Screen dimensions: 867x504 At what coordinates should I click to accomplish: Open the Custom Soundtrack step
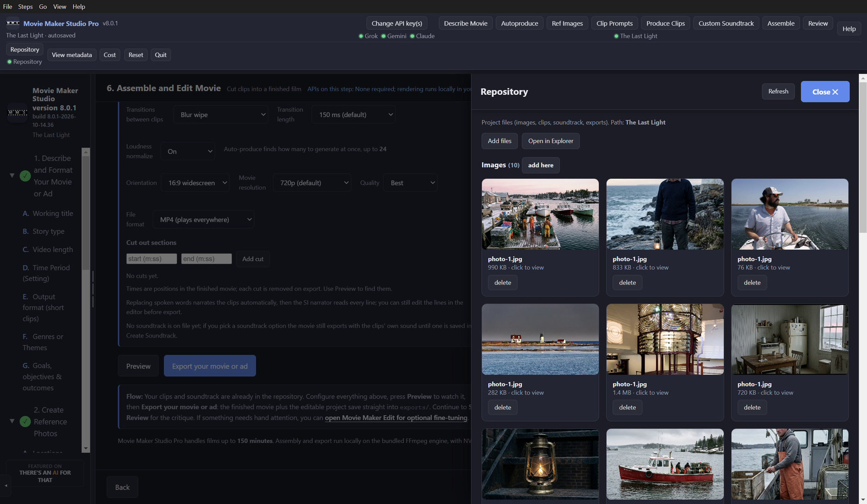tap(726, 23)
